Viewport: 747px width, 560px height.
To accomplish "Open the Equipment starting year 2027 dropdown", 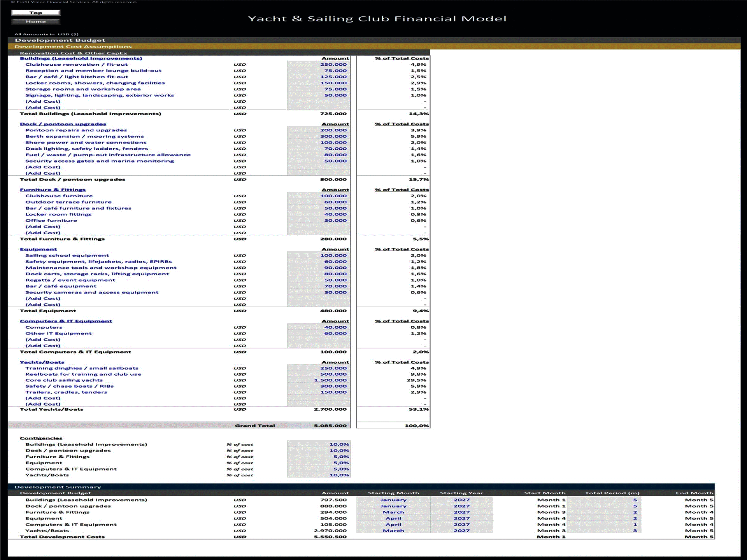I will [x=462, y=518].
